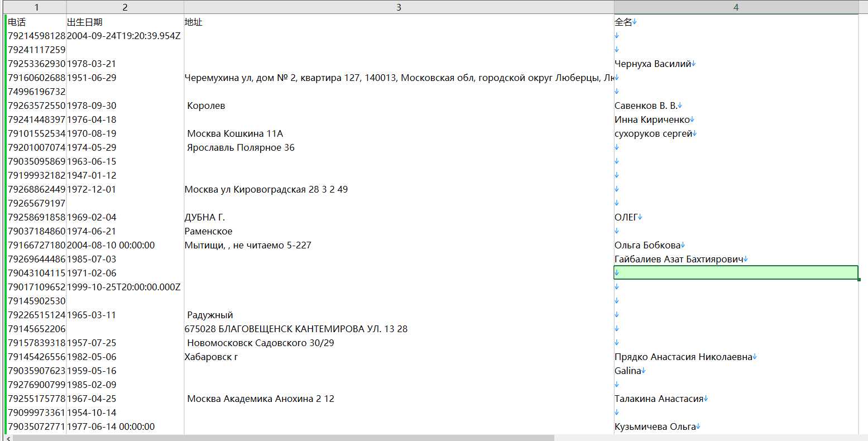
Task: Select address cell ДУБНА Г.
Action: click(x=399, y=217)
